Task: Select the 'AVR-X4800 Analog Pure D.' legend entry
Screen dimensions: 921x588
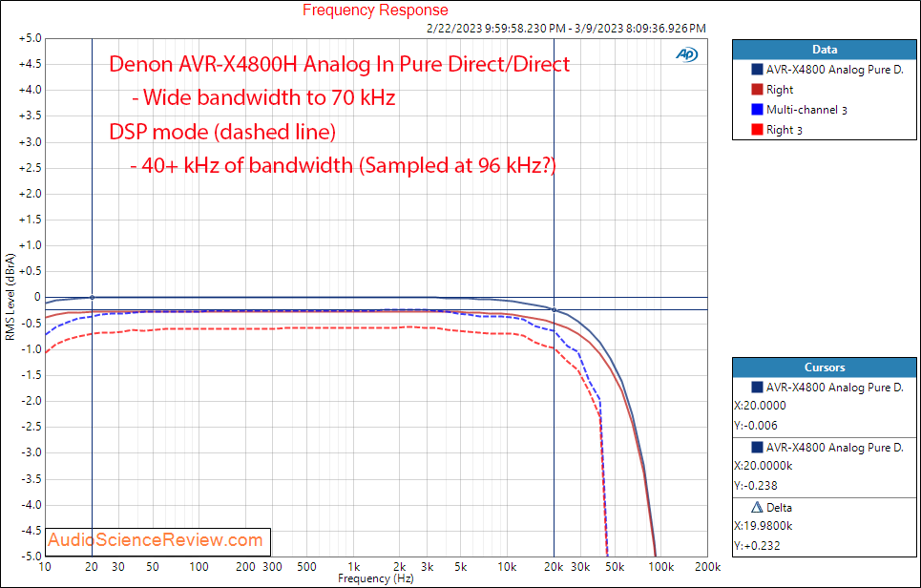Action: pyautogui.click(x=835, y=70)
